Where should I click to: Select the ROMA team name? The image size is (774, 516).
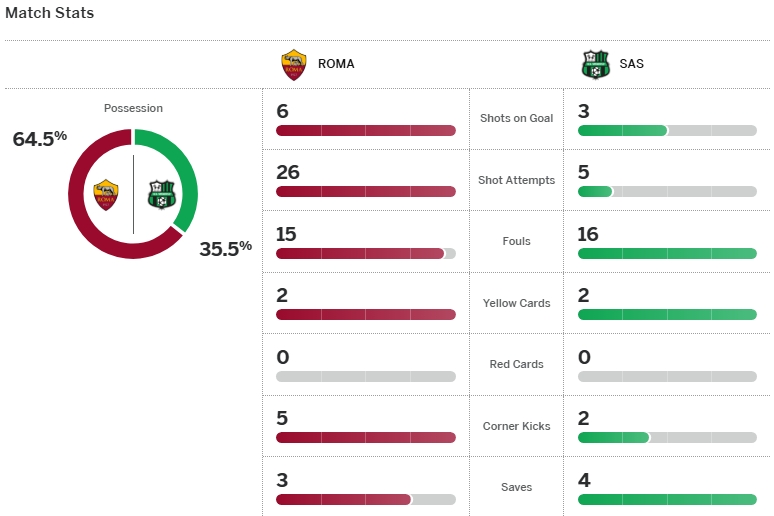(336, 64)
